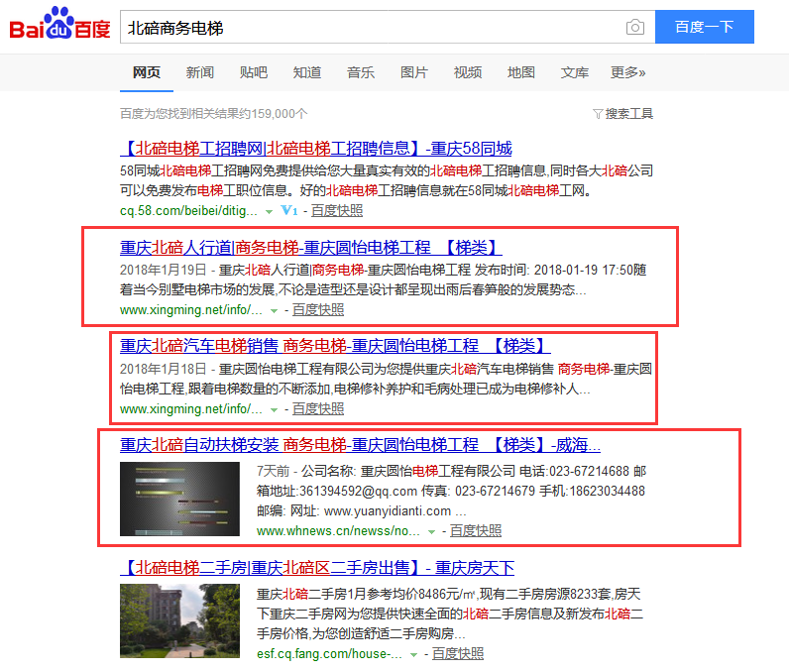The width and height of the screenshot is (789, 672).
Task: Open the 音乐 tab
Action: [x=361, y=72]
